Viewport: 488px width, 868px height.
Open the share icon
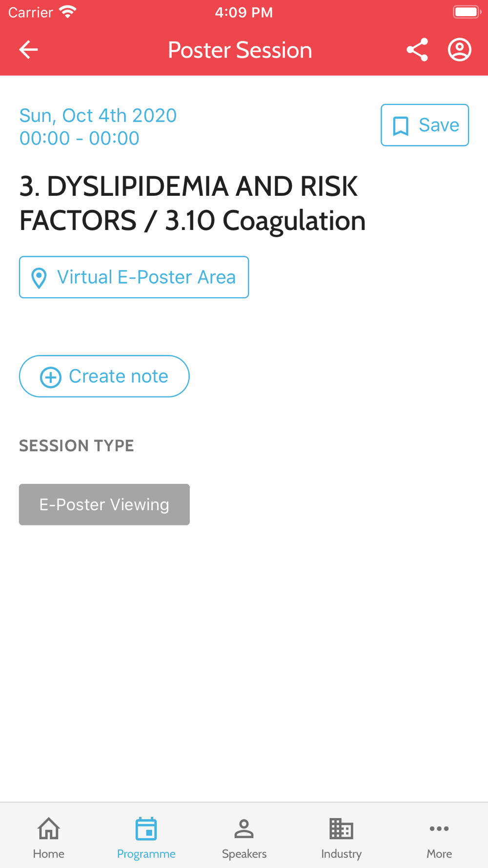tap(417, 50)
